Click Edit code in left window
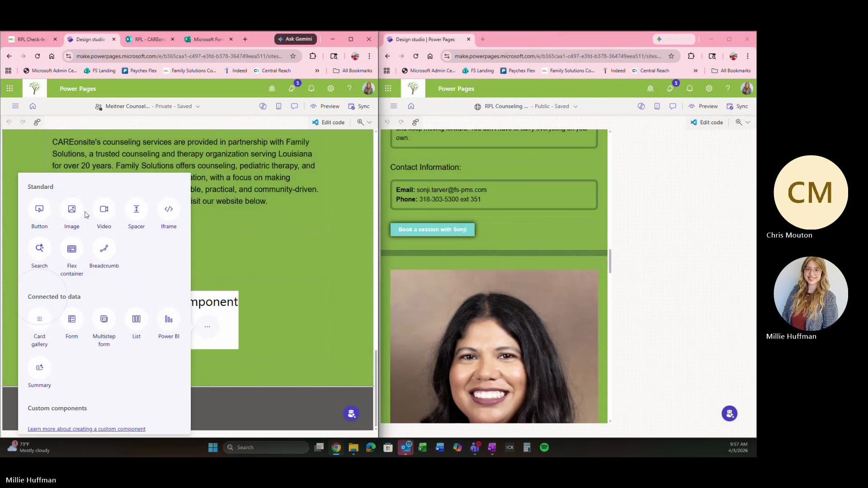The width and height of the screenshot is (868, 488). click(328, 122)
